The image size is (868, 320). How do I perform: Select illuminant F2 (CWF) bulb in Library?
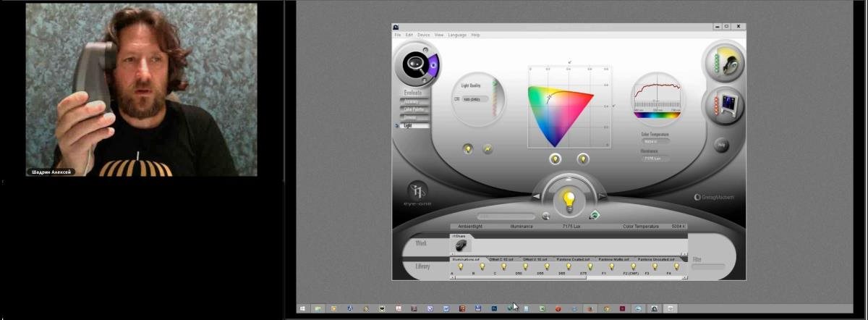(634, 267)
